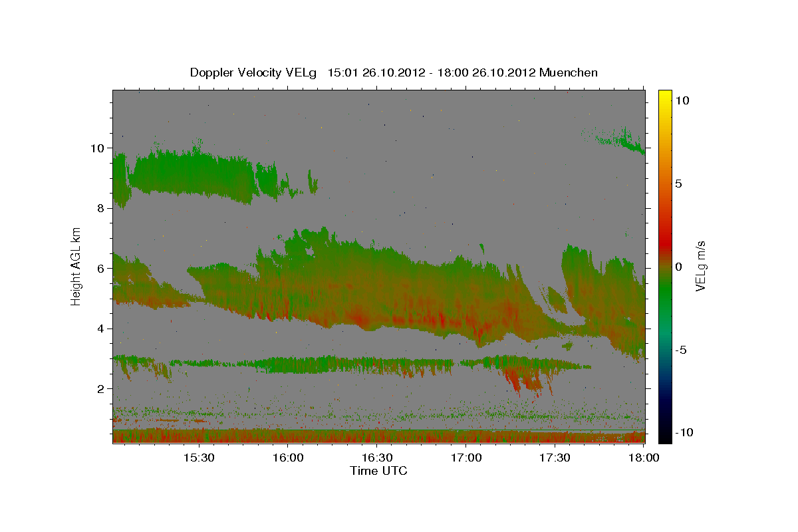Click the 16:30 time tick label

click(376, 458)
